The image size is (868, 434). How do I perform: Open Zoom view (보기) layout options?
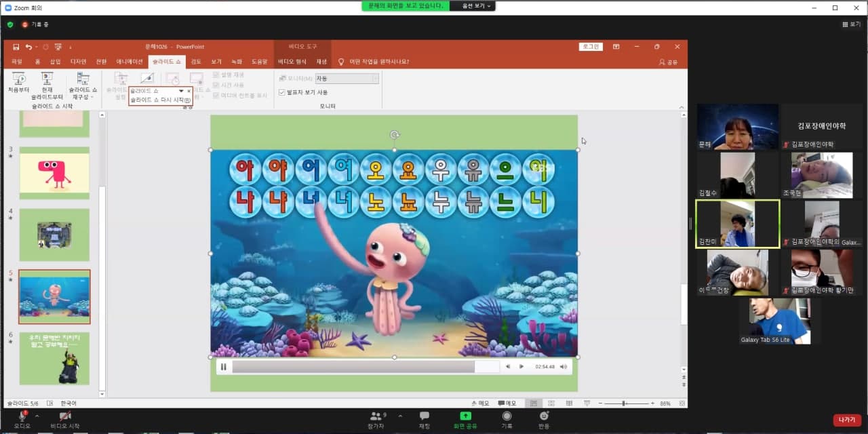point(850,24)
